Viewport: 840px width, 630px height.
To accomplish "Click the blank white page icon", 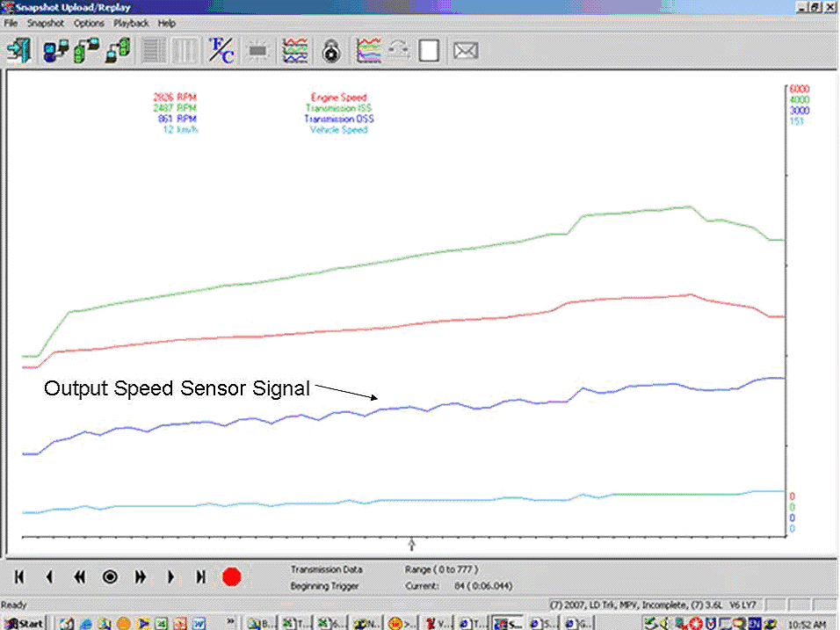I will point(428,50).
